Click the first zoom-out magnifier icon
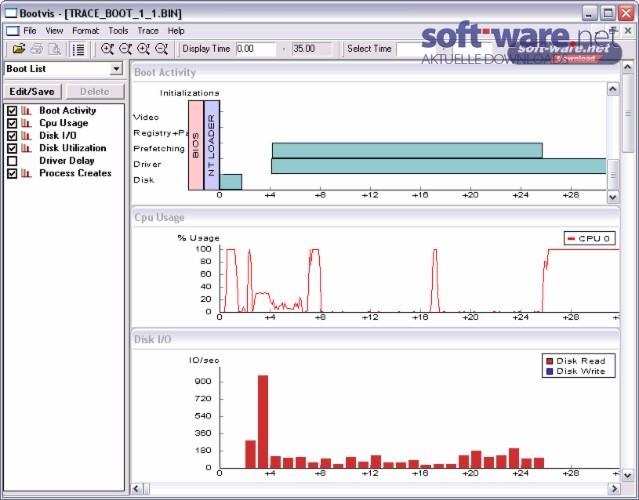 coord(125,49)
